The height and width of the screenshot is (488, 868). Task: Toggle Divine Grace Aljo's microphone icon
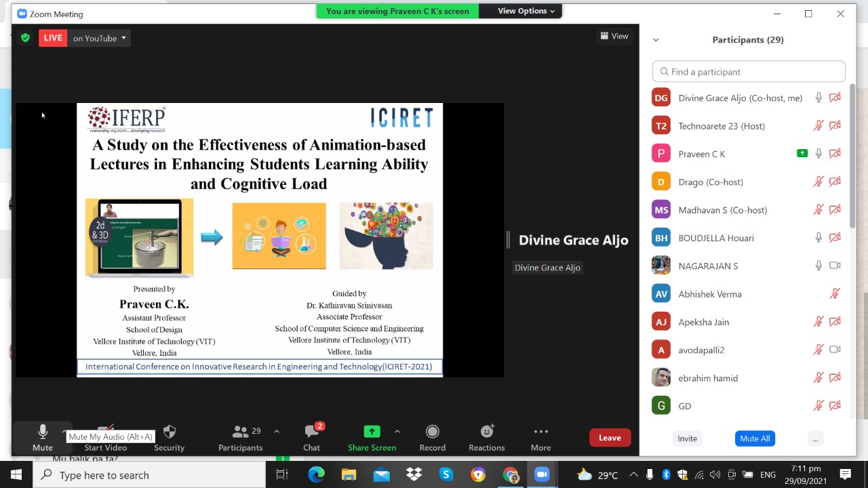click(818, 98)
